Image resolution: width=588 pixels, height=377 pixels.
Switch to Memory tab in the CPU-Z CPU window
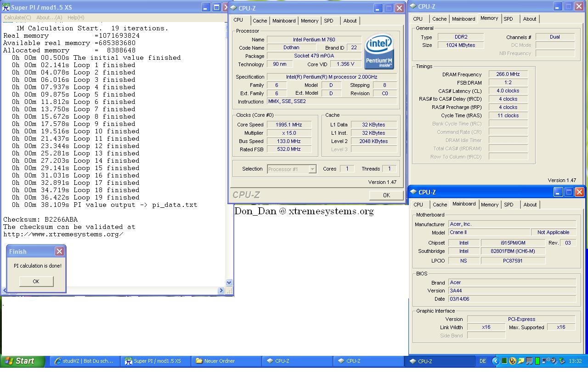[310, 21]
